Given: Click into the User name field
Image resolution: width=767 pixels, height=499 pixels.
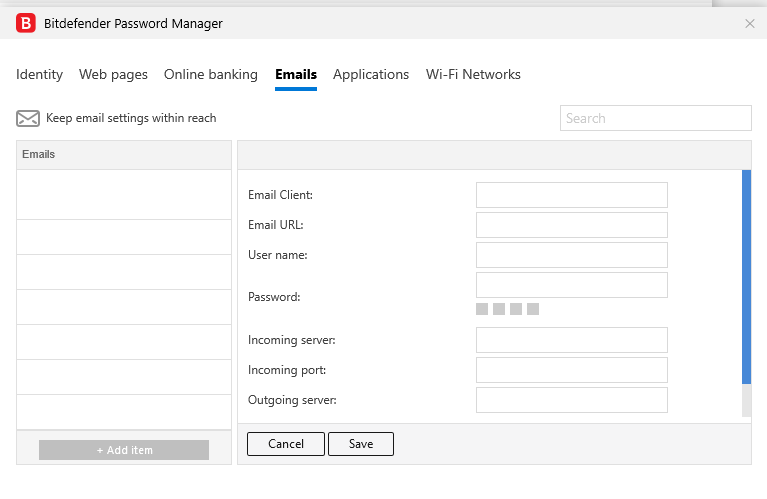Looking at the screenshot, I should click(571, 255).
